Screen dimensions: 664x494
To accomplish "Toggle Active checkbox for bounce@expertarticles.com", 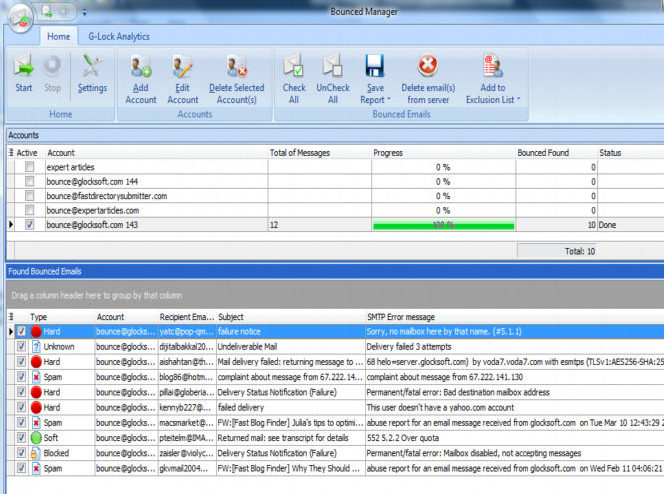I will 29,210.
